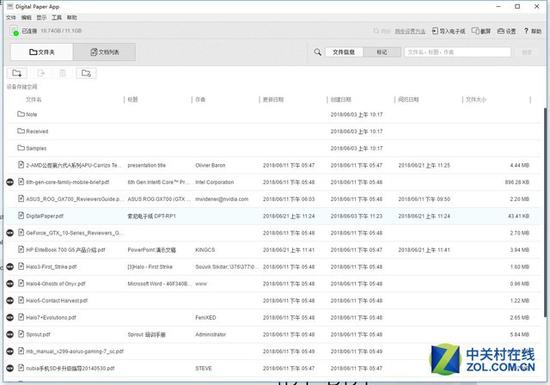550x385 pixels.
Task: Click the sync badge next to Sprout.pdf
Action: pos(10,334)
